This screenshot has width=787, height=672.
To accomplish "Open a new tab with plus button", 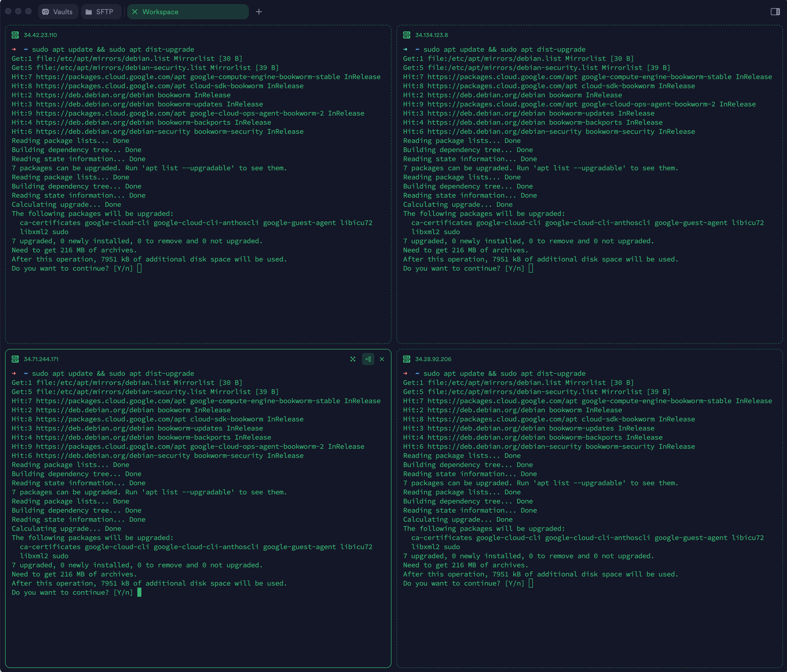I will pyautogui.click(x=259, y=12).
